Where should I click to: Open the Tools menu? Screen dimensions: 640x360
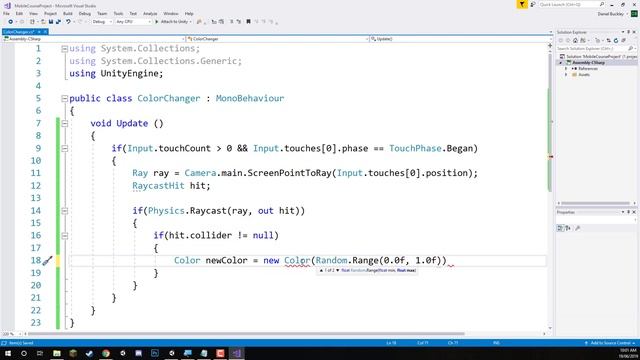click(x=118, y=13)
